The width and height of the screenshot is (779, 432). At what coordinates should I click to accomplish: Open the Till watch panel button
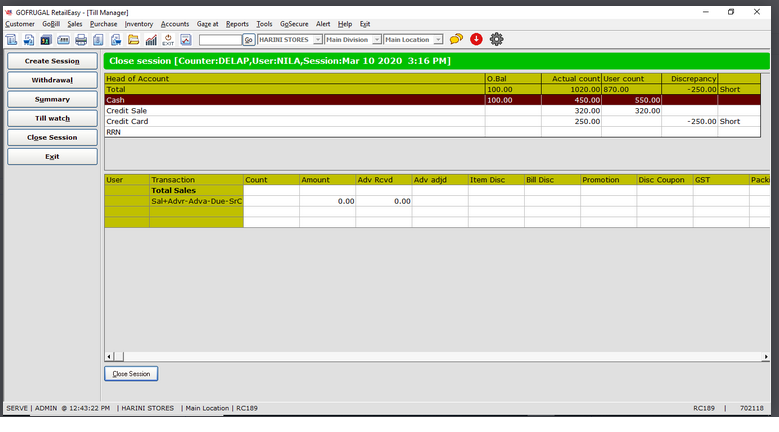point(51,118)
